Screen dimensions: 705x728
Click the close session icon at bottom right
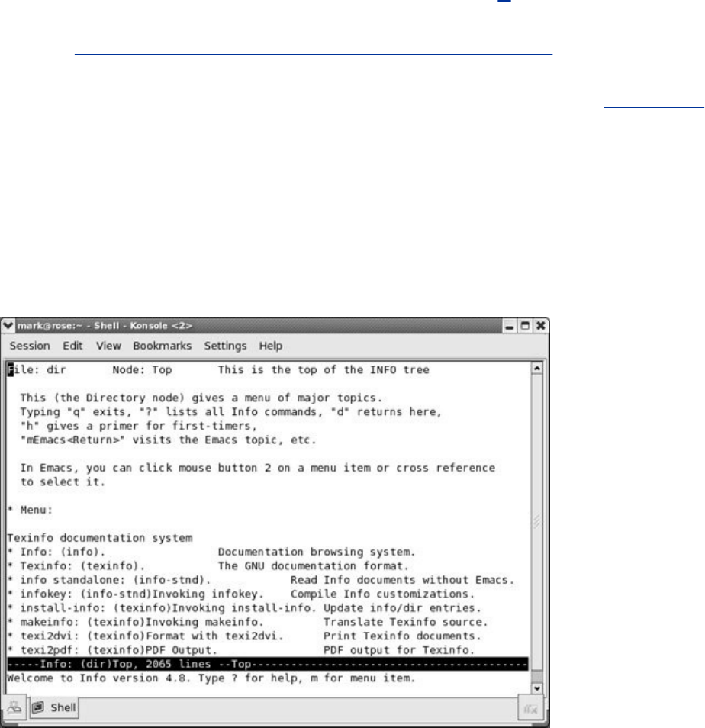click(530, 709)
